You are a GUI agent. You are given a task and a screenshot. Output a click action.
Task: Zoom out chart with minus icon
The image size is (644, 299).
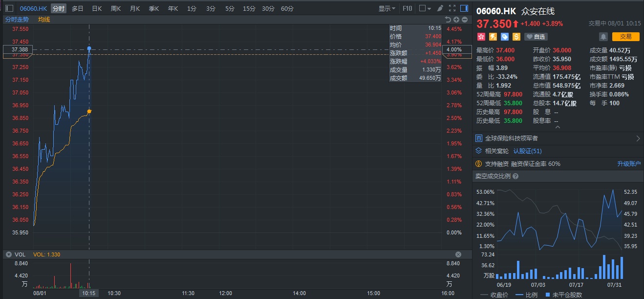tap(464, 20)
